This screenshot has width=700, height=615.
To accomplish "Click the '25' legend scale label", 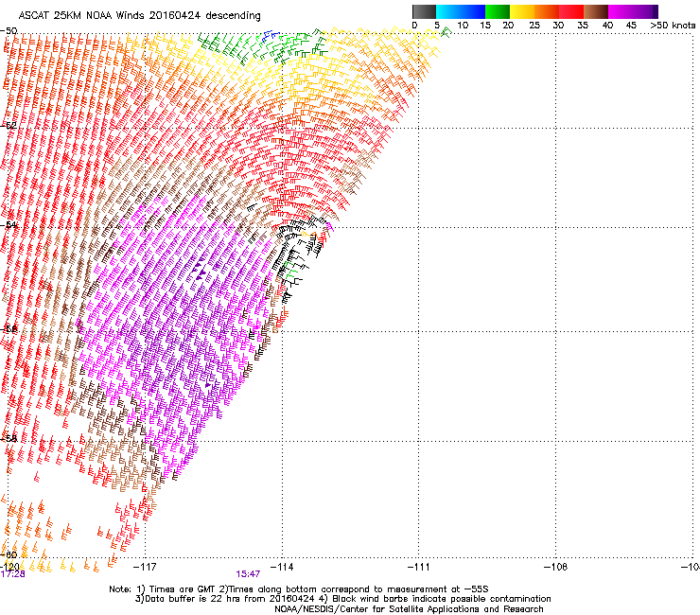I will point(534,26).
